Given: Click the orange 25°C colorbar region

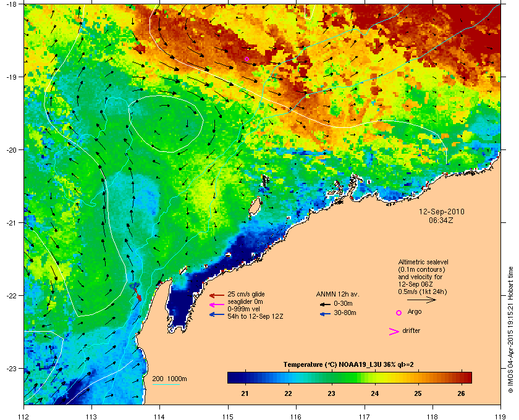Looking at the screenshot, I should [x=418, y=377].
